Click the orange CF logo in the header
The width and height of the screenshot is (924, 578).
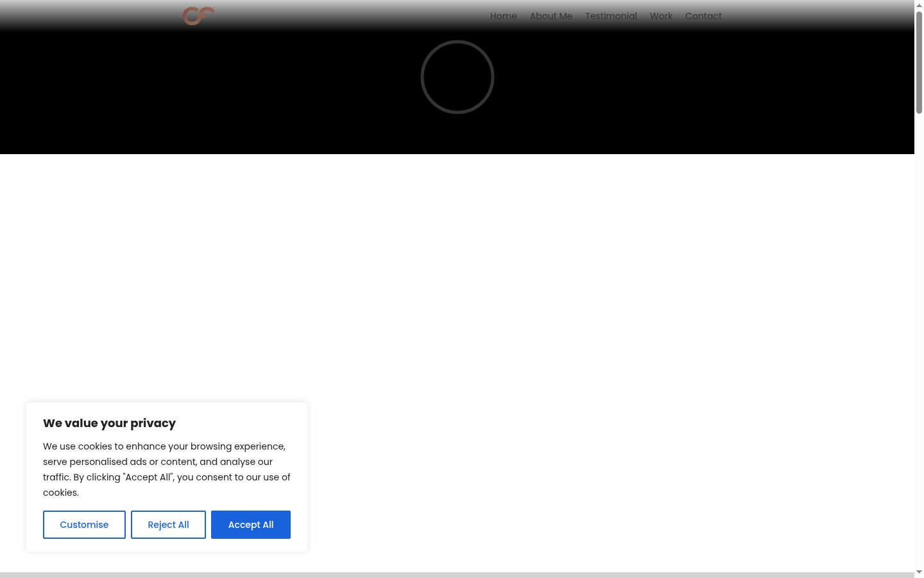[198, 15]
